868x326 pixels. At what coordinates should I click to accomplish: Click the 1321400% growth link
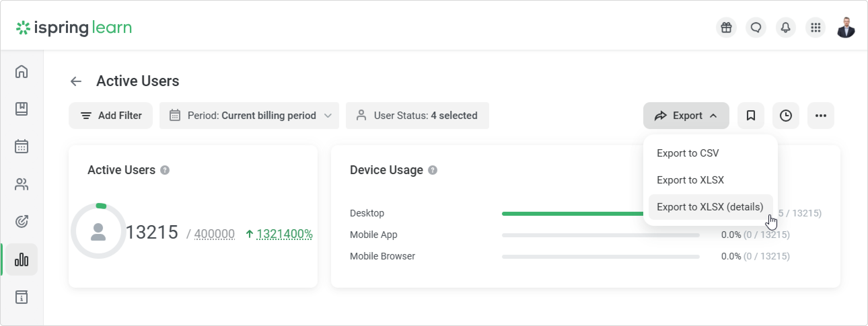285,234
